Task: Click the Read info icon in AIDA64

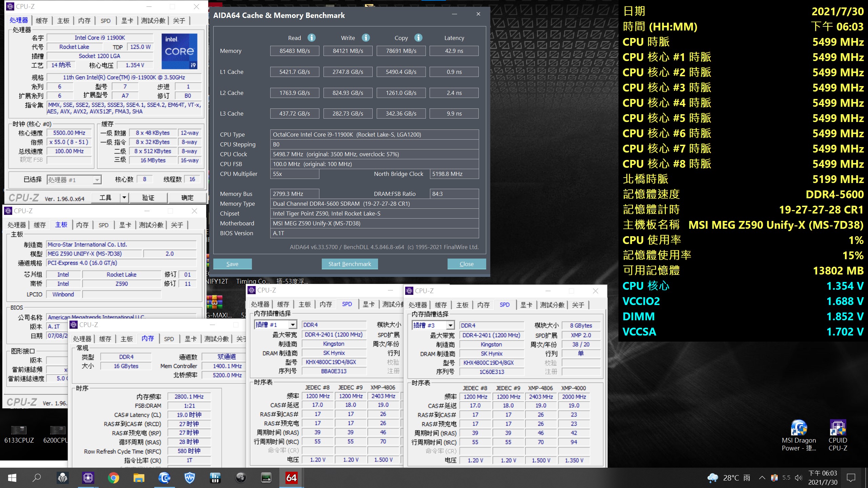Action: (311, 38)
